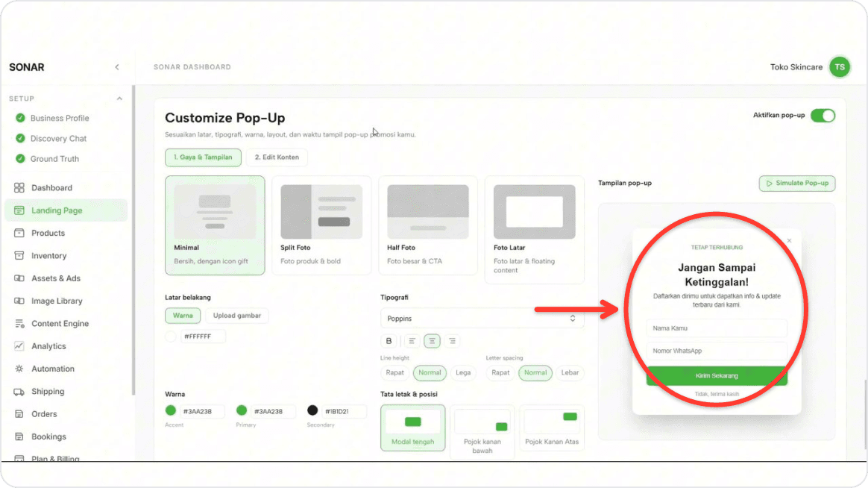Click the Dashboard grid icon in sidebar

click(x=19, y=188)
